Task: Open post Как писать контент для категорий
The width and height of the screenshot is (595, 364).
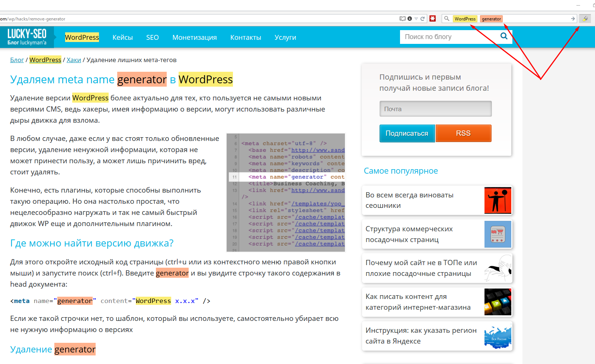Action: 418,302
